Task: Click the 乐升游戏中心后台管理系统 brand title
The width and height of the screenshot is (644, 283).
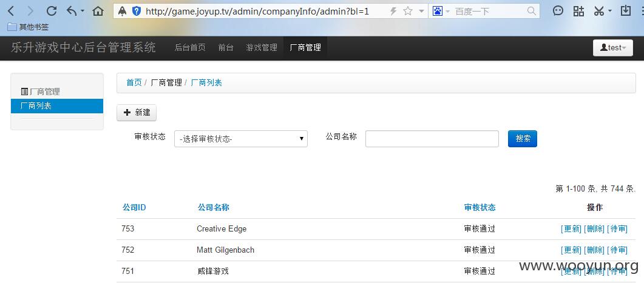Action: [83, 48]
